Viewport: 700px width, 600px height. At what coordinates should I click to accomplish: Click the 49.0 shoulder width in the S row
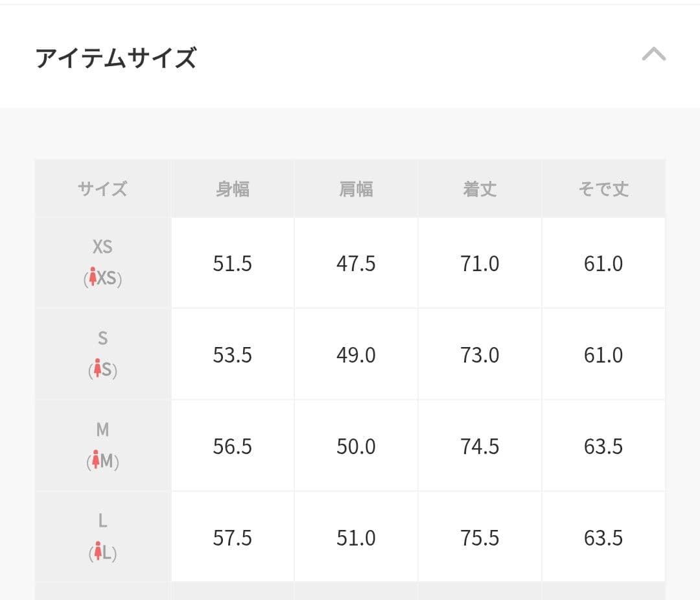[356, 355]
